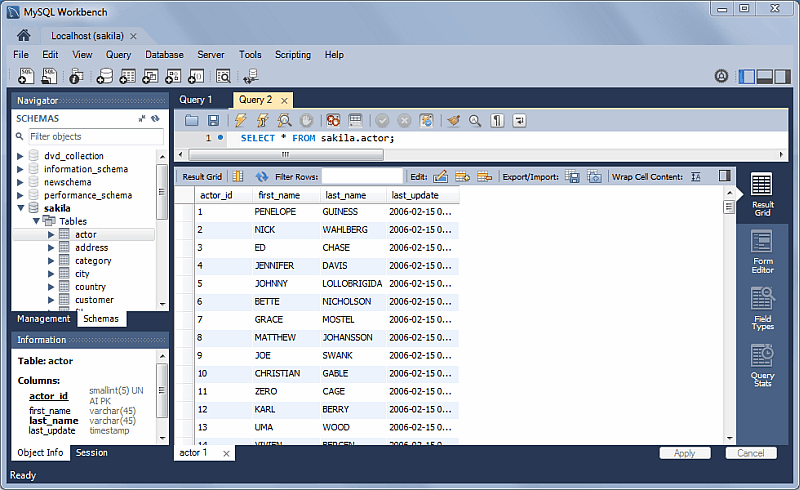The width and height of the screenshot is (800, 490).
Task: Click the Apply button
Action: 684,453
